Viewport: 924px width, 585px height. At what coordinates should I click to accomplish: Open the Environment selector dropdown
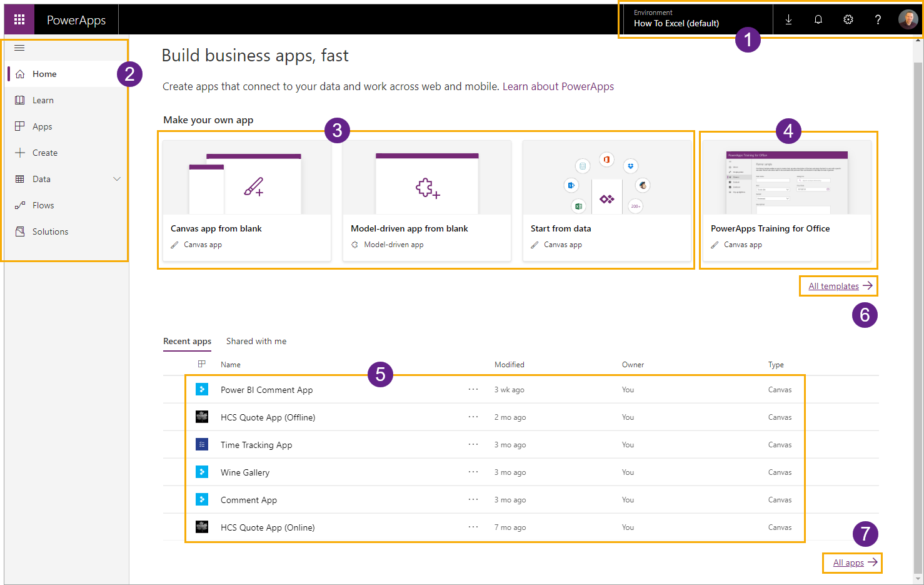pos(698,19)
